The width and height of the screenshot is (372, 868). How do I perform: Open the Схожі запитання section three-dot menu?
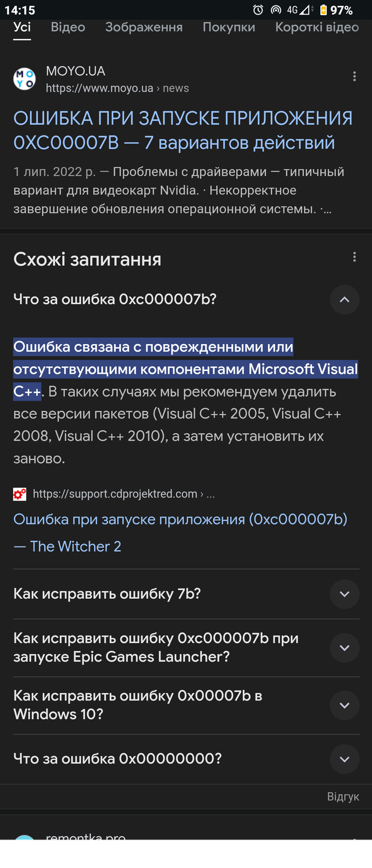click(x=355, y=257)
